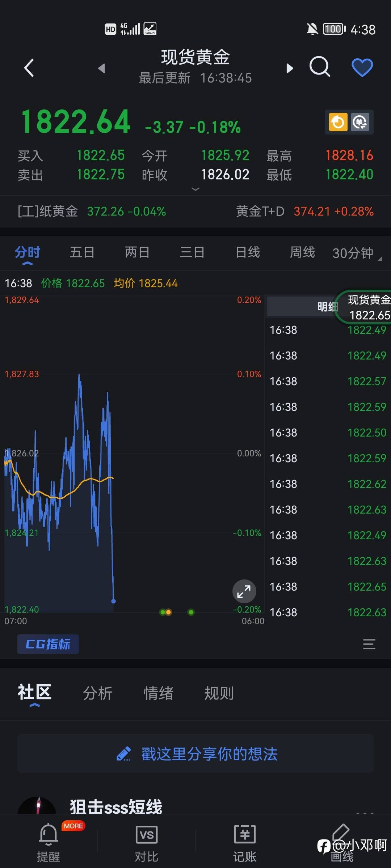Tap the 1822.64 current price
Image resolution: width=391 pixels, height=868 pixels.
(75, 122)
